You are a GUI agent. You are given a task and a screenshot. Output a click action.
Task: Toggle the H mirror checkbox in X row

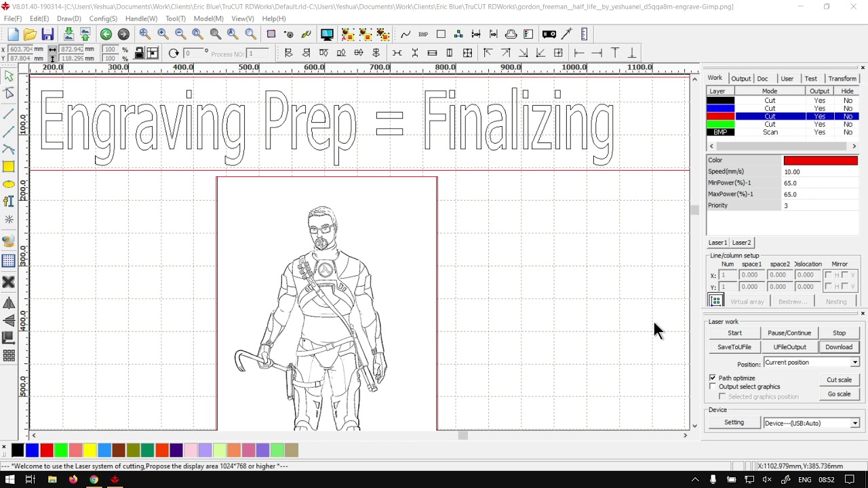coord(829,275)
